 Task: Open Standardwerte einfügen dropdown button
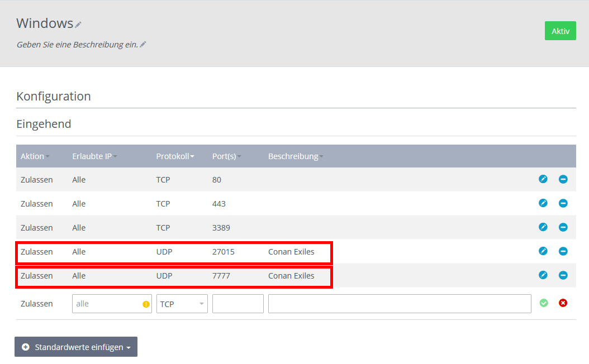[x=76, y=347]
